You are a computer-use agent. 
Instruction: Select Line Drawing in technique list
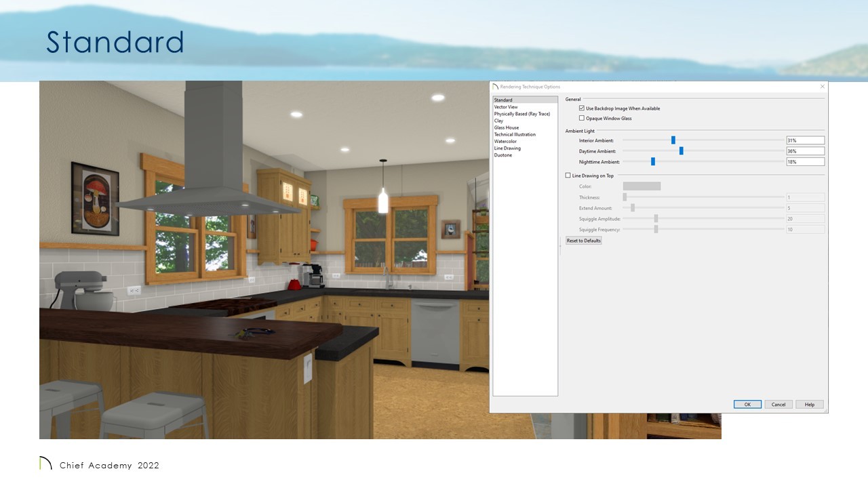coord(507,148)
